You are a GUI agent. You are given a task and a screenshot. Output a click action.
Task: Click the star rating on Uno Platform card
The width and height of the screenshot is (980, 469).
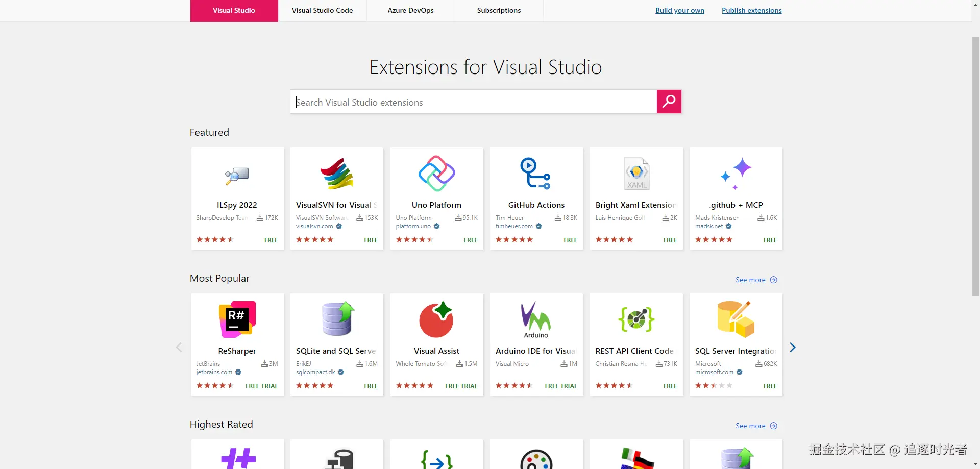[414, 239]
